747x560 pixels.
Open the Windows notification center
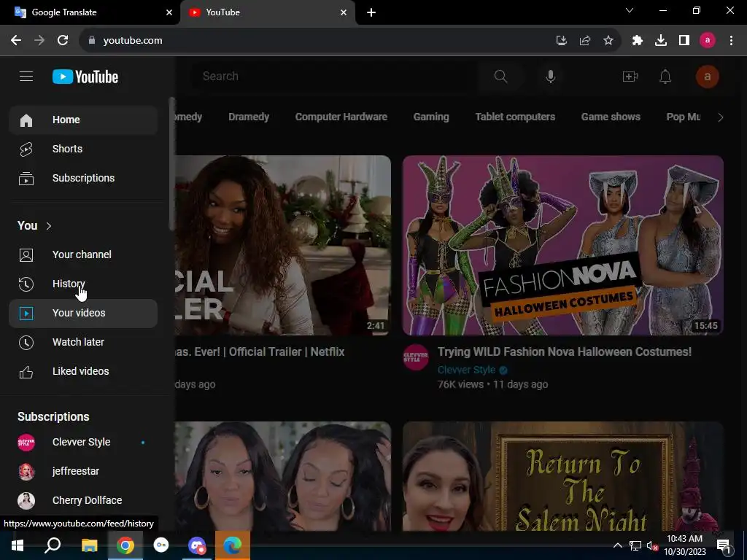[x=723, y=545]
